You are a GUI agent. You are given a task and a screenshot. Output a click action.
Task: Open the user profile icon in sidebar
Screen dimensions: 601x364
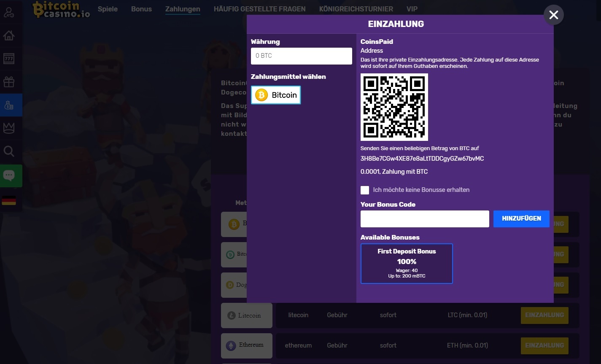[x=9, y=13]
